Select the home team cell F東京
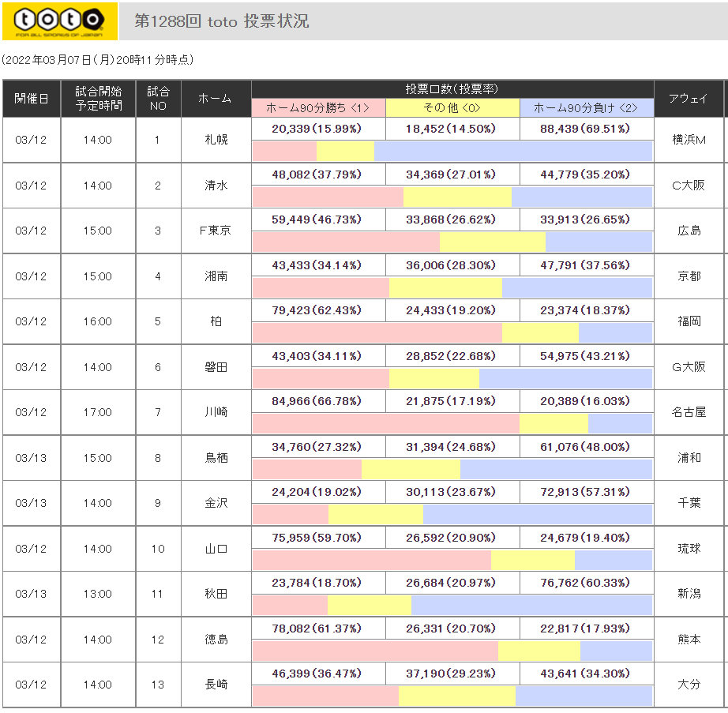The image size is (728, 713). [216, 231]
